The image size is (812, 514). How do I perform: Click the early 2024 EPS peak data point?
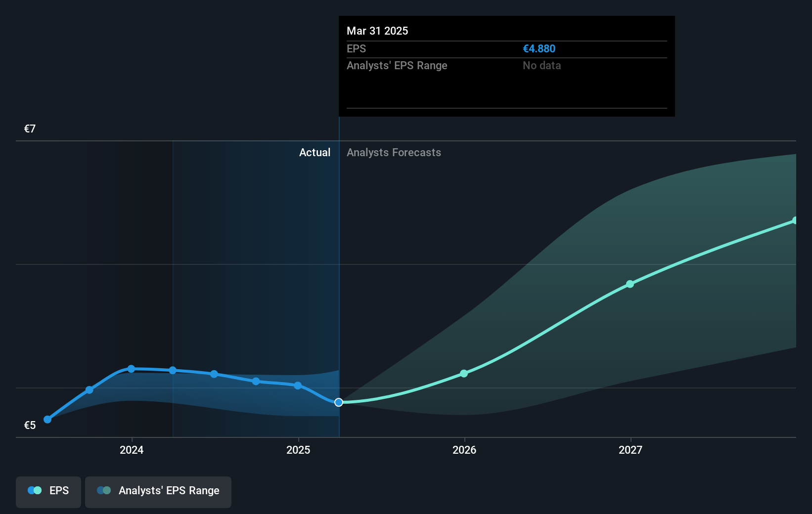pos(131,369)
